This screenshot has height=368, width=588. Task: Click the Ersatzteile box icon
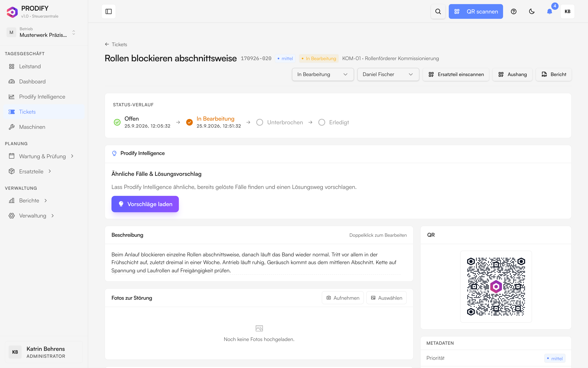(x=11, y=171)
